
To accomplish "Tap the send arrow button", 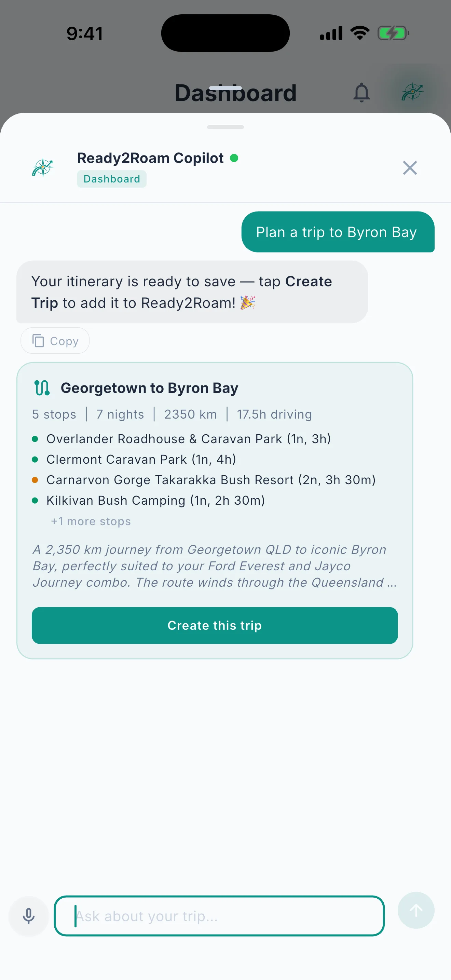I will tap(415, 910).
